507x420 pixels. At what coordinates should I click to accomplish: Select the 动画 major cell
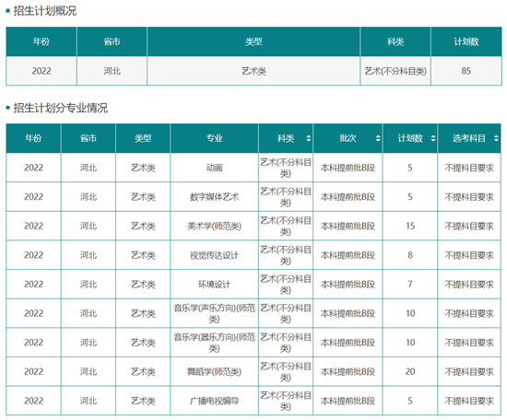[x=215, y=168]
